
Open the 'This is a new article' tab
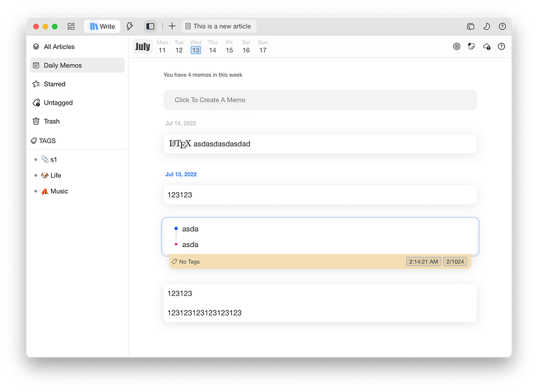point(219,26)
